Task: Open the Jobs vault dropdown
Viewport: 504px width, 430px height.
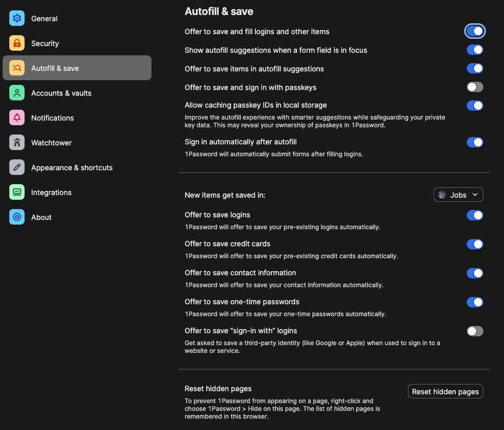Action: pos(458,195)
